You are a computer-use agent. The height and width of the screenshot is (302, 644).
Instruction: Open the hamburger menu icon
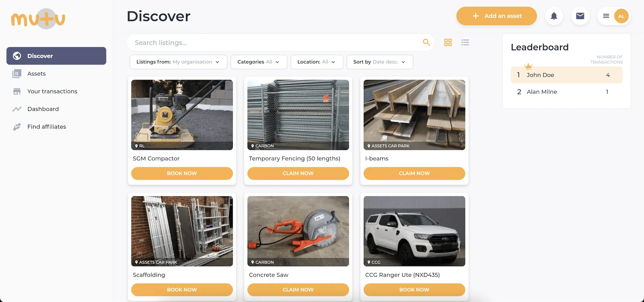click(x=606, y=16)
